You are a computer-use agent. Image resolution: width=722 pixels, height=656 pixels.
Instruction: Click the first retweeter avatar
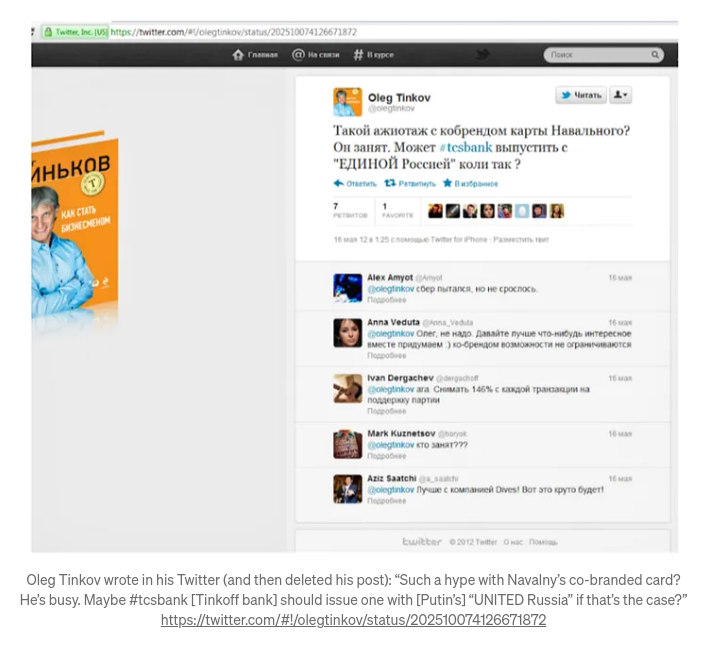pos(435,211)
